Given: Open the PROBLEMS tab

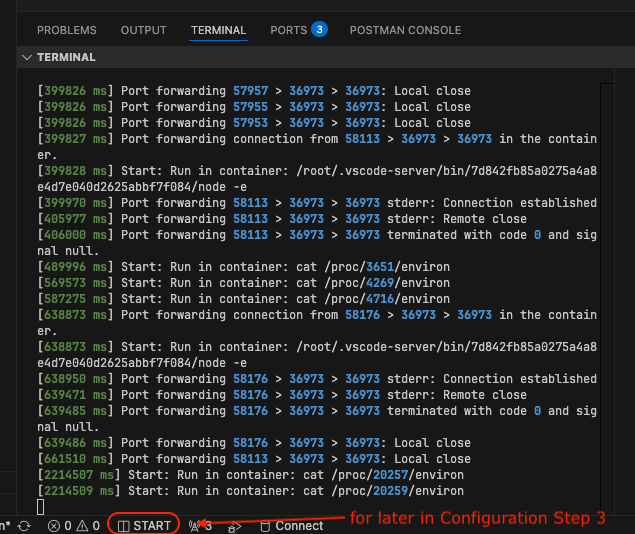Looking at the screenshot, I should coord(67,30).
